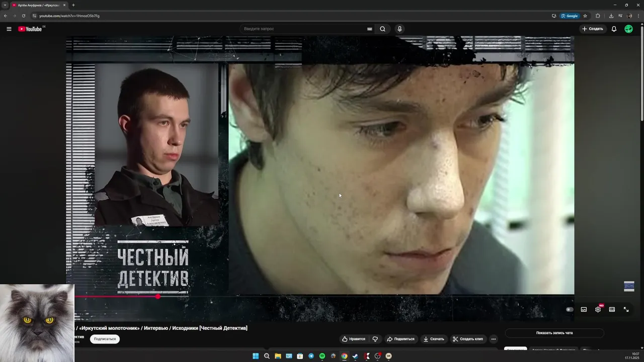Screen dimensions: 644x362
Task: Open OBS Studio from taskbar
Action: 377,356
